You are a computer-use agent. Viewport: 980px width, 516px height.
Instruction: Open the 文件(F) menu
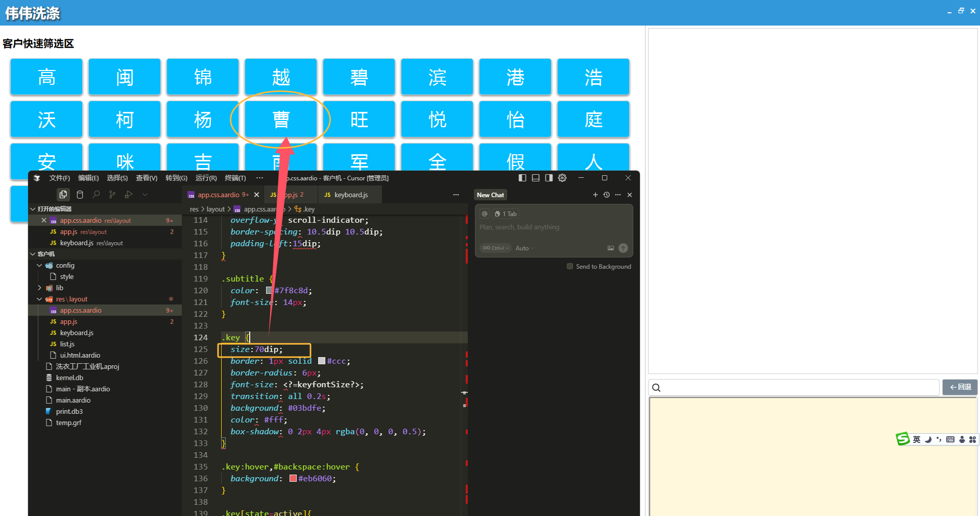(59, 178)
